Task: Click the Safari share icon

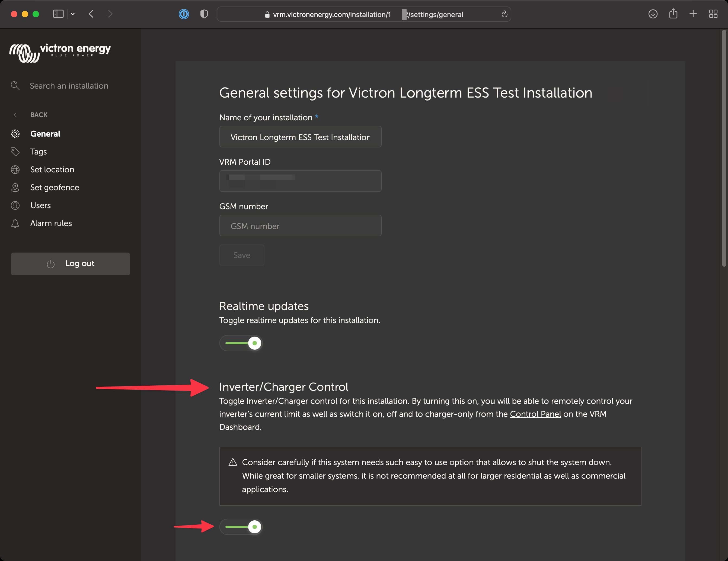Action: (x=673, y=14)
